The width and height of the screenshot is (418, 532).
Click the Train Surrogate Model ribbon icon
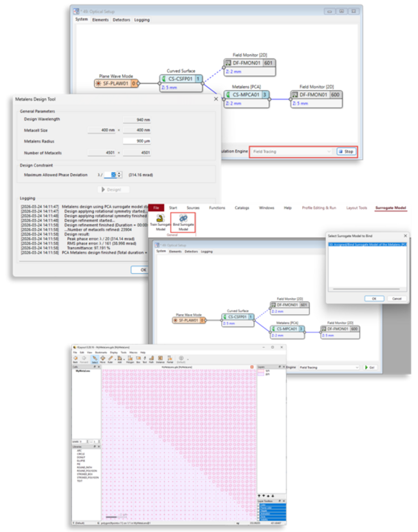coord(159,222)
